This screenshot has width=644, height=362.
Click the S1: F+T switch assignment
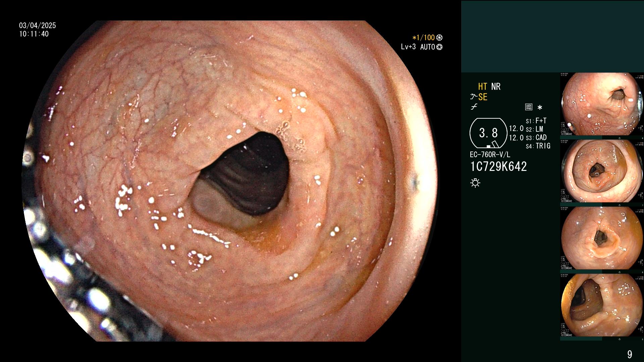coord(536,121)
